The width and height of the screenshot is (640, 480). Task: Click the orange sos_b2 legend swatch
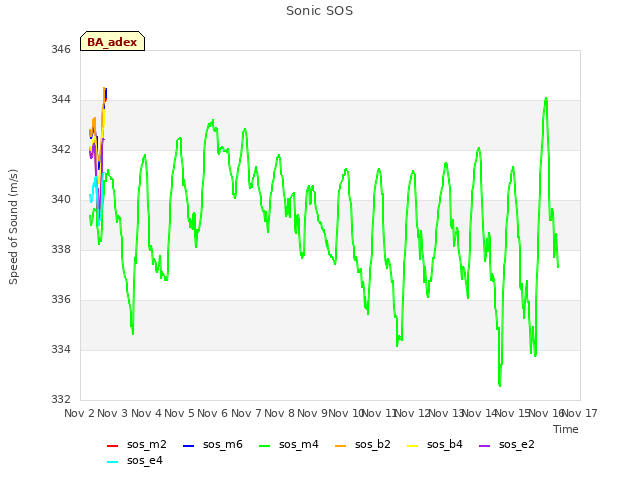[340, 446]
